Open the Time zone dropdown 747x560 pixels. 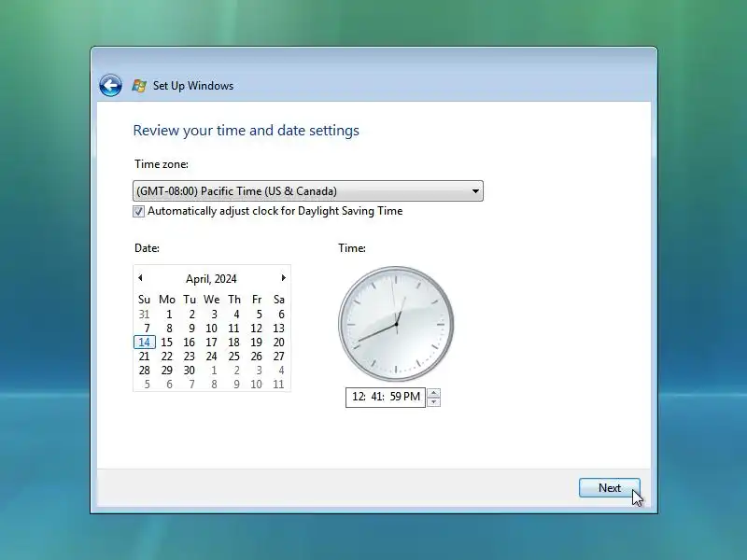click(308, 191)
